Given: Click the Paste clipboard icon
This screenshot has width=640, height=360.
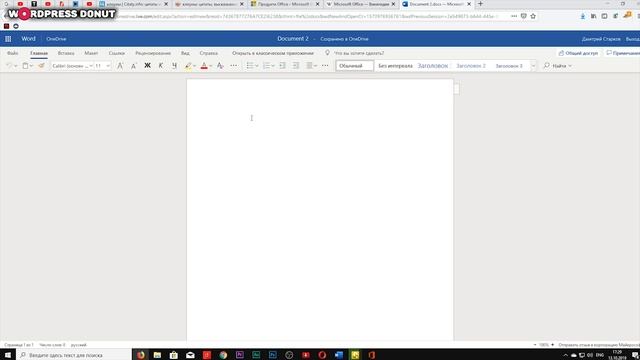Looking at the screenshot, I should pyautogui.click(x=25, y=66).
